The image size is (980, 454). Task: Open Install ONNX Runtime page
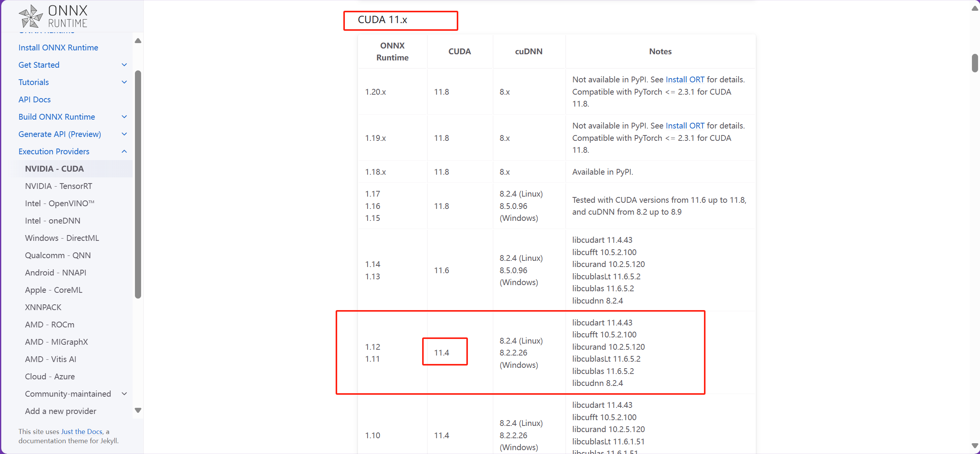(x=58, y=47)
